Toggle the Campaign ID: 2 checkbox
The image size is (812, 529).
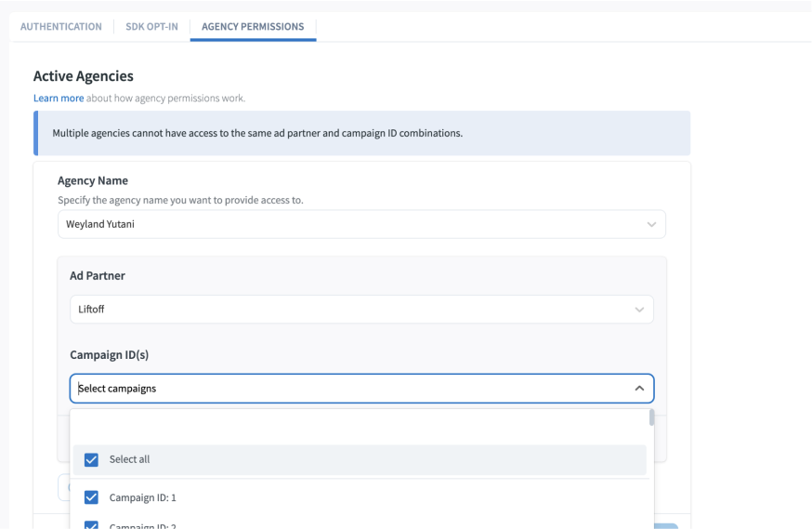[91, 525]
